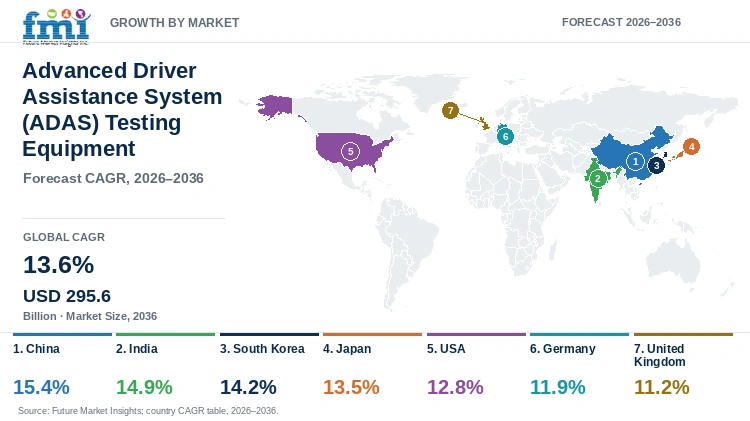Click the purple bar above USA

click(x=476, y=334)
